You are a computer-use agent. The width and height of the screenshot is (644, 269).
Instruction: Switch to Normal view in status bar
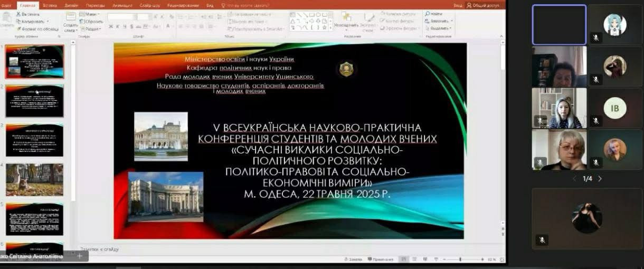click(x=403, y=260)
